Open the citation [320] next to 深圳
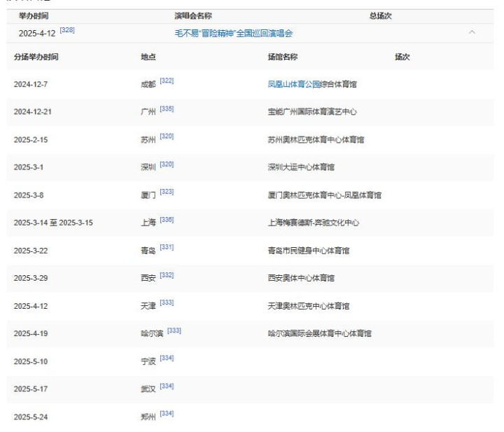This screenshot has height=432, width=504. coord(167,165)
